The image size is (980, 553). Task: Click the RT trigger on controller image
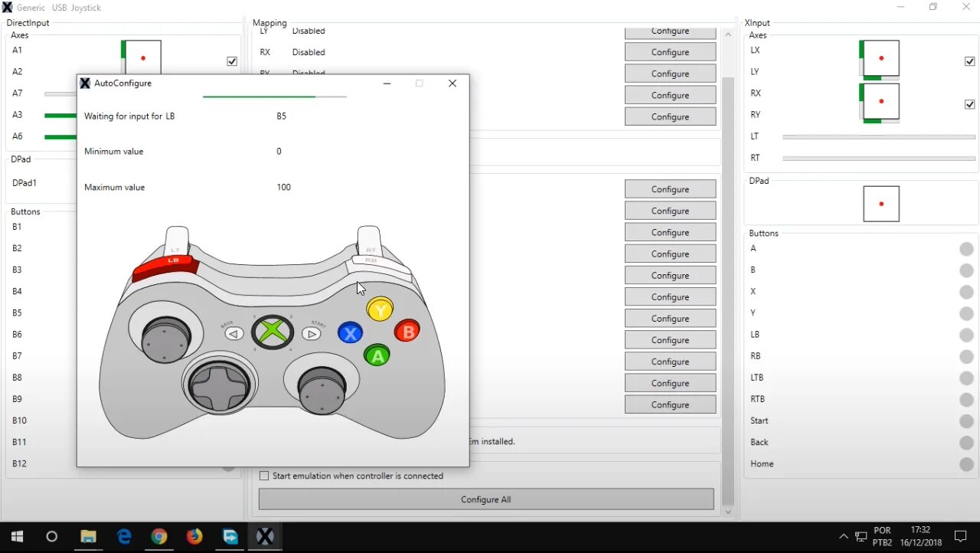(369, 240)
